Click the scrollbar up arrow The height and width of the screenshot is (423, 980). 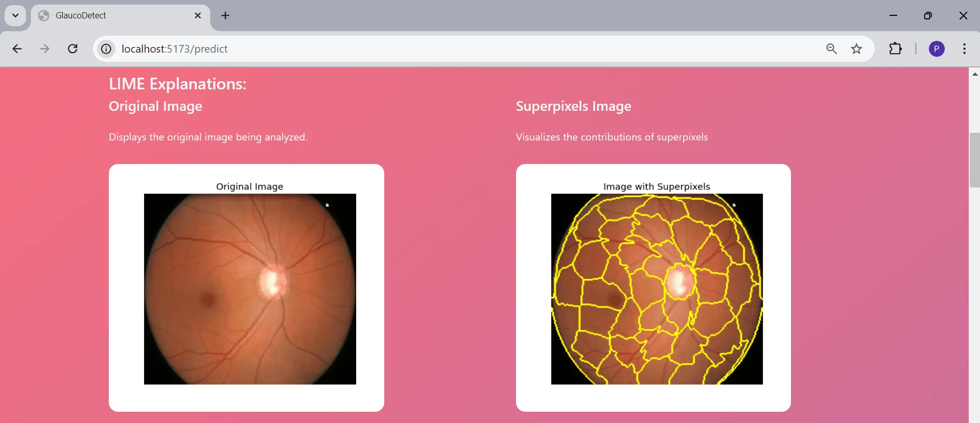tap(974, 74)
